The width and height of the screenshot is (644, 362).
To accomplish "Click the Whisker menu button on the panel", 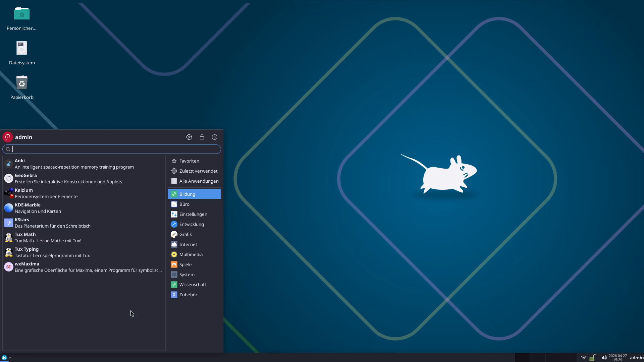I will point(4,358).
